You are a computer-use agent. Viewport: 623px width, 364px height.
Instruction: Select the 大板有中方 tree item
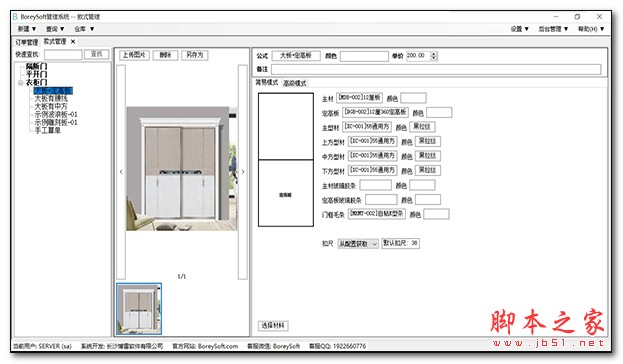[x=51, y=106]
